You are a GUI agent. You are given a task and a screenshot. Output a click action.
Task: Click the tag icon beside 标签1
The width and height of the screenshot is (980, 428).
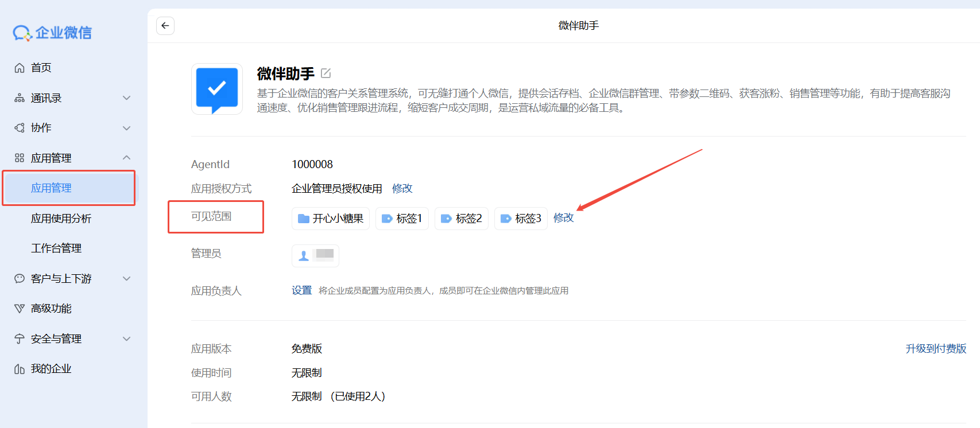(388, 219)
